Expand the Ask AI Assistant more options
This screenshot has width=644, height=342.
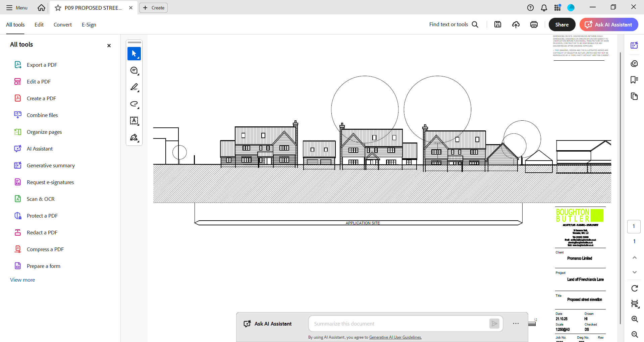click(516, 324)
